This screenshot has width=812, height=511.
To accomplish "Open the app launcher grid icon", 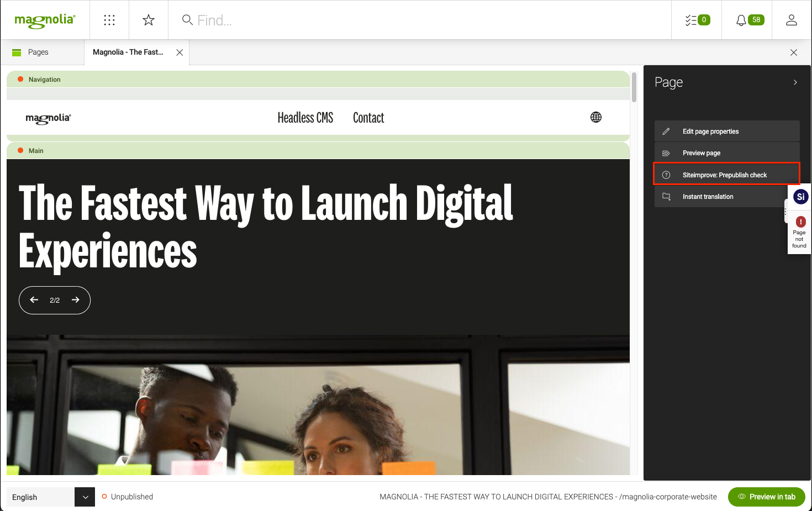I will coord(109,20).
